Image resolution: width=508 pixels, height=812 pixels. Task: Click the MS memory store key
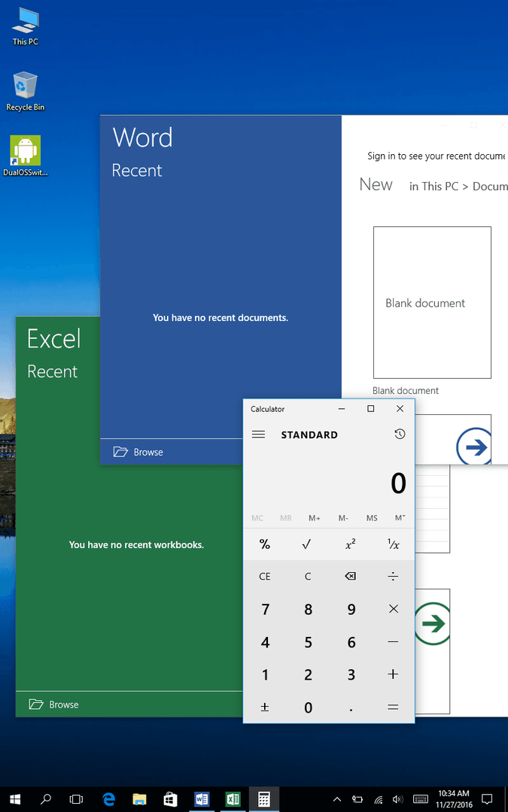coord(372,518)
